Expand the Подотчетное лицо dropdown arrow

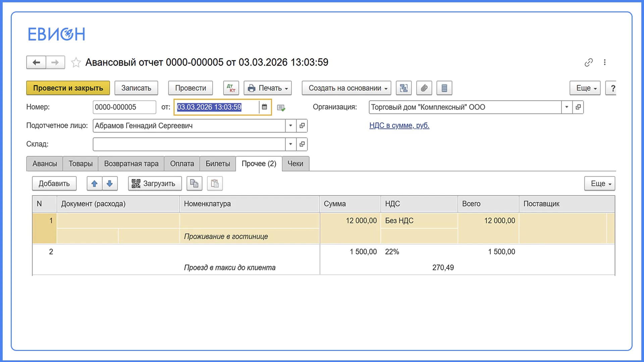290,126
